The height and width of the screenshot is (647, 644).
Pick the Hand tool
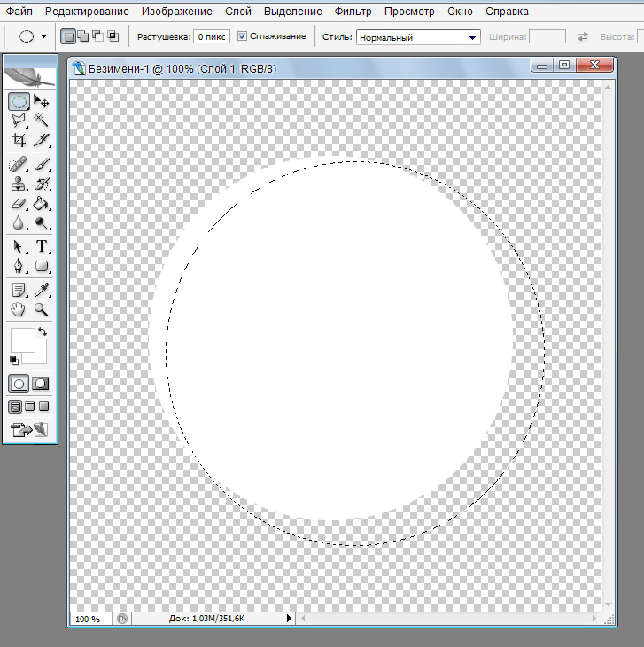[x=19, y=309]
